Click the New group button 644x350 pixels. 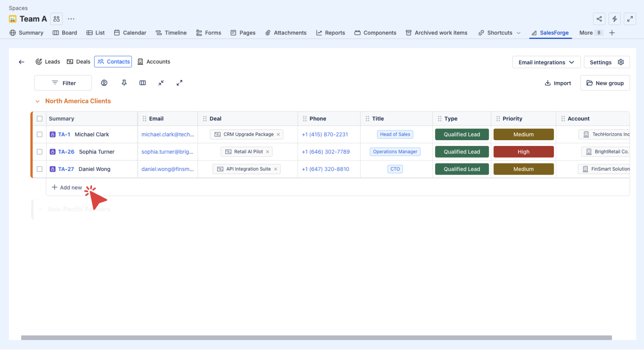point(605,83)
